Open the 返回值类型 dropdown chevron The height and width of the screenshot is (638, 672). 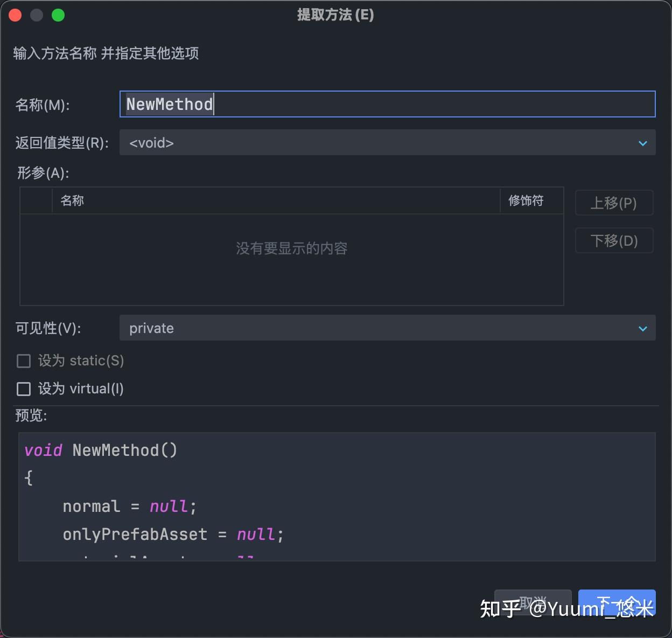(642, 143)
